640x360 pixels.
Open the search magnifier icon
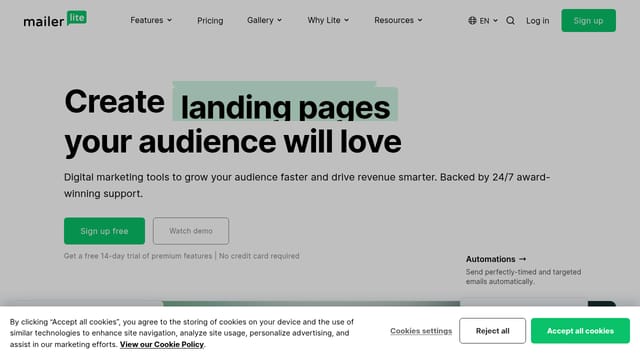coord(510,20)
